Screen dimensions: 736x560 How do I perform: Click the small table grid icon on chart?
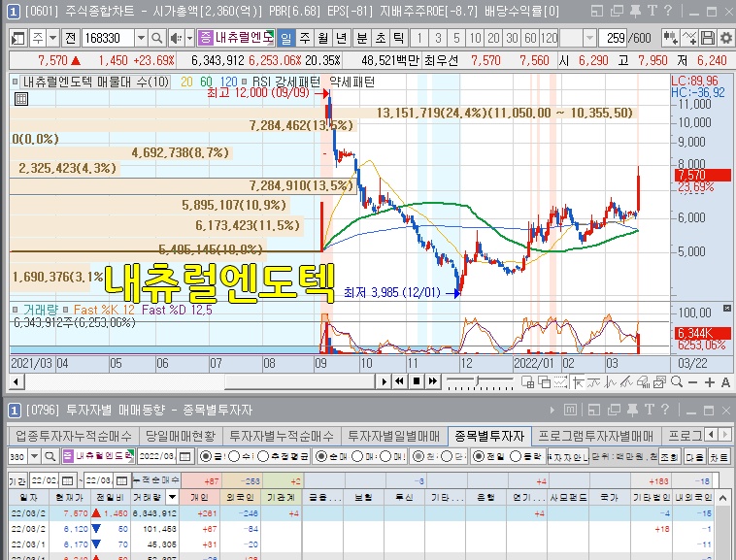pos(21,98)
